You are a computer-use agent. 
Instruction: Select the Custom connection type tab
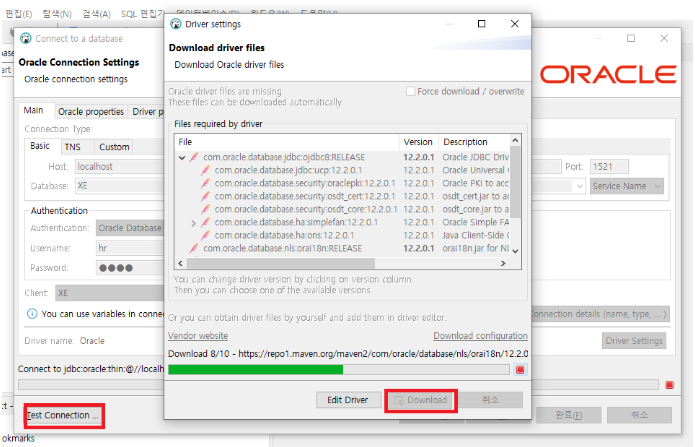[x=114, y=147]
